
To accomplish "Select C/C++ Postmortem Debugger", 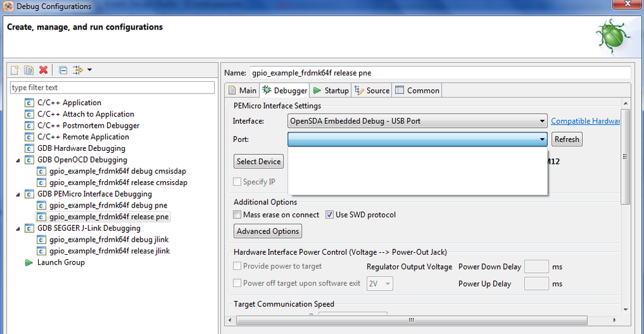I will pyautogui.click(x=88, y=126).
